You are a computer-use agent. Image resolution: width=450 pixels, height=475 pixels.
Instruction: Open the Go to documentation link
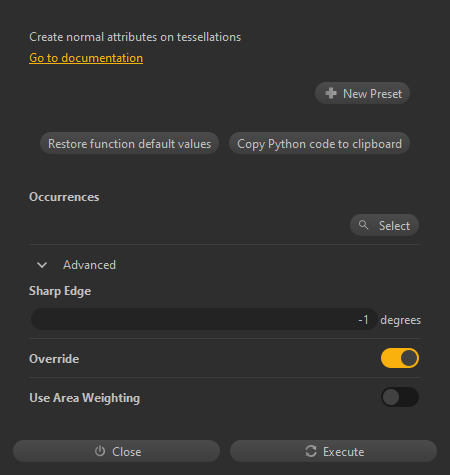click(x=86, y=58)
